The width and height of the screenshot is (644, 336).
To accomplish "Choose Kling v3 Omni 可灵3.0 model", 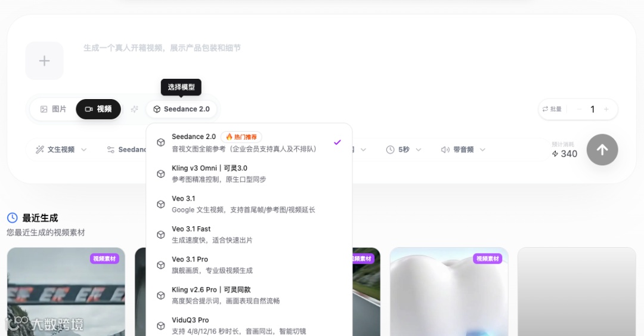I will click(x=249, y=174).
